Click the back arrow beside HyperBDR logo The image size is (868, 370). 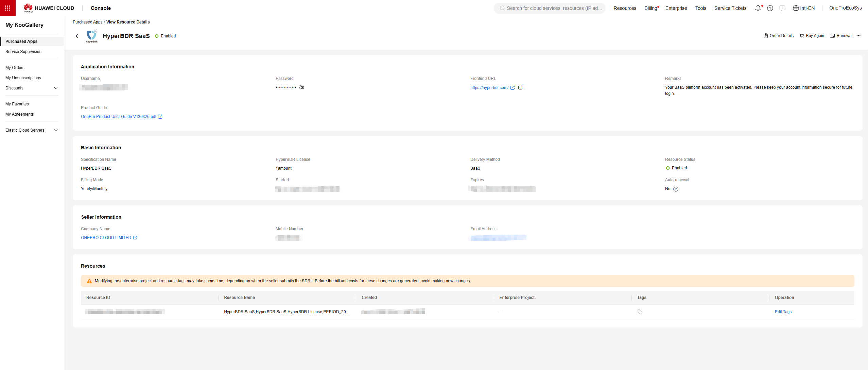pyautogui.click(x=77, y=36)
